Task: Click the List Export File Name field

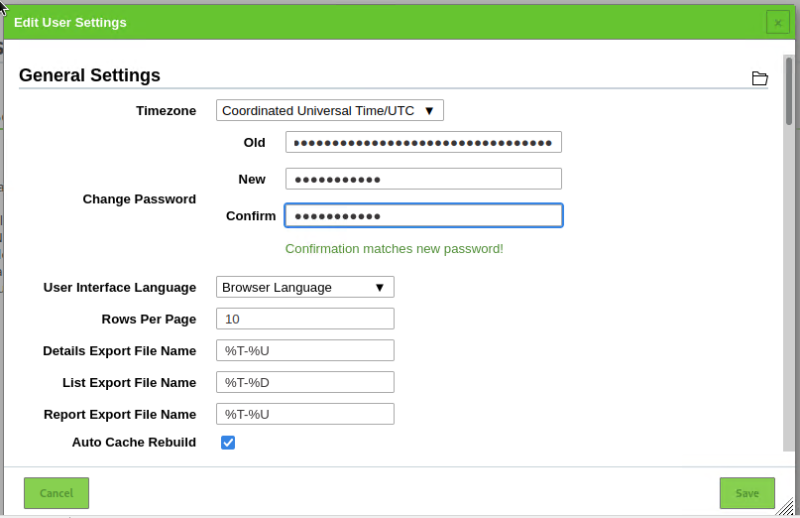Action: click(305, 382)
